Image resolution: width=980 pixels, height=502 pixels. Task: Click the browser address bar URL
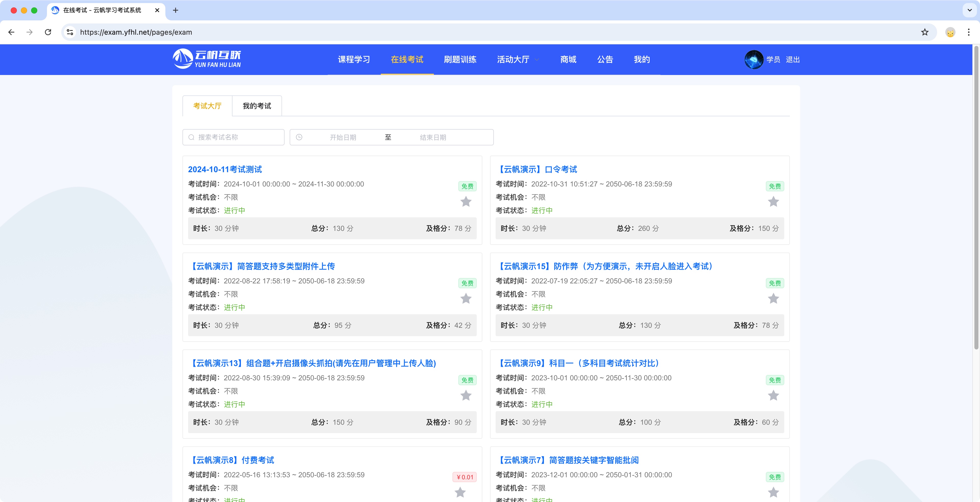pos(136,32)
